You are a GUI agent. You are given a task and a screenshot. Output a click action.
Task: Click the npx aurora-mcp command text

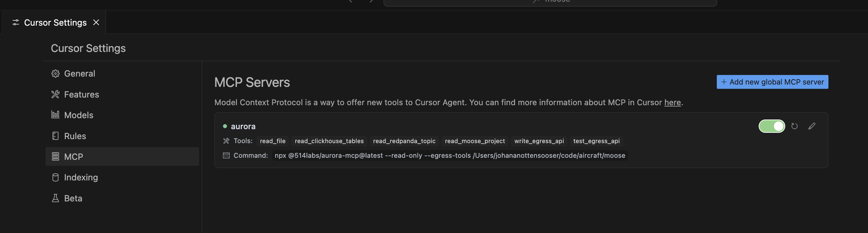pyautogui.click(x=450, y=155)
